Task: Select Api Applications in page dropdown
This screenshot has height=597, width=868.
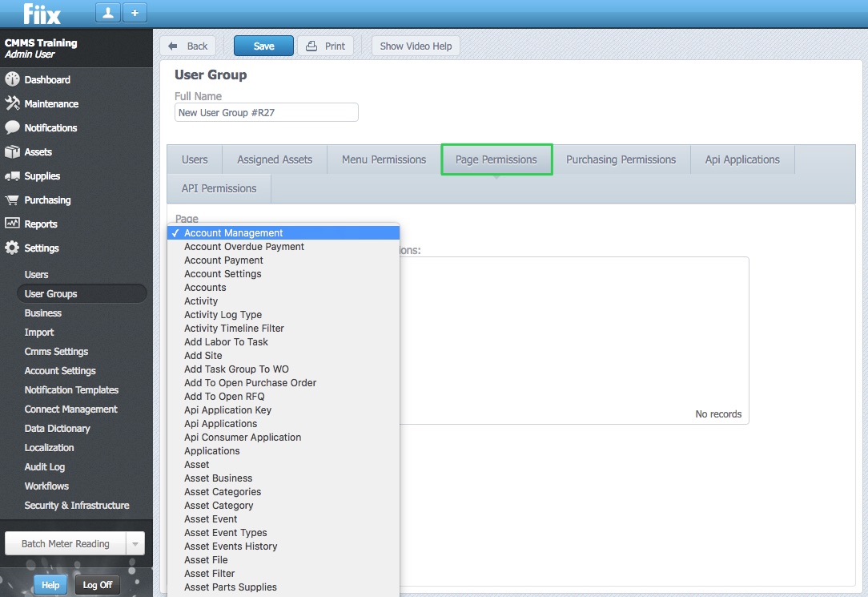Action: pos(283,424)
